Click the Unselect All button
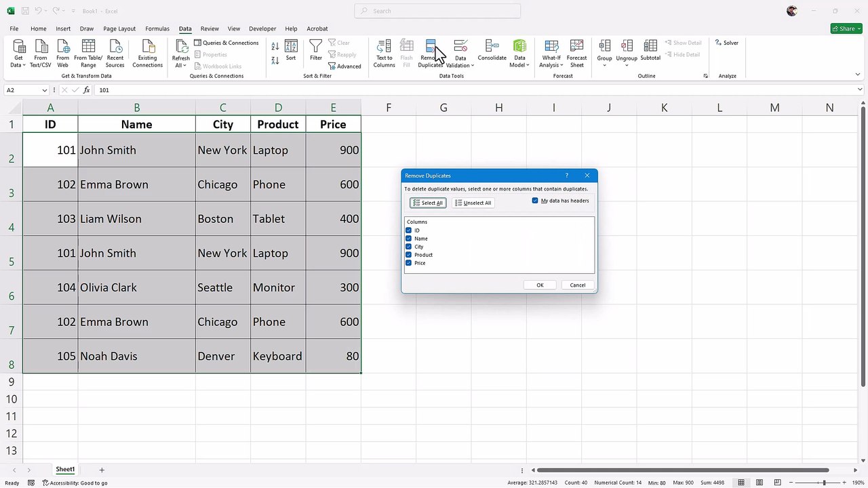Viewport: 868px width, 488px height. tap(473, 203)
